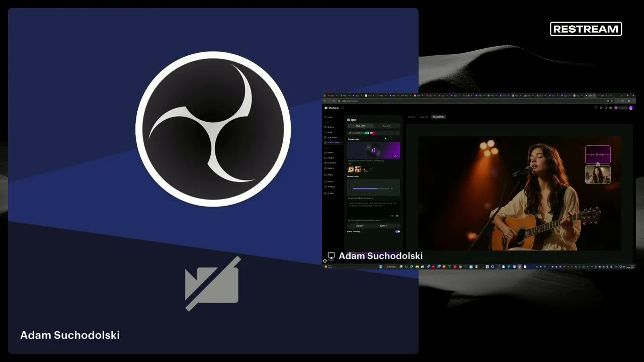Collapse the sidebar using icon beside Media.io logo

coord(343,108)
